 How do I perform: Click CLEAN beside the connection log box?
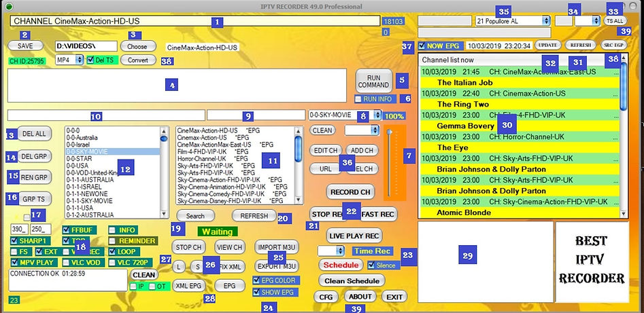(x=144, y=275)
